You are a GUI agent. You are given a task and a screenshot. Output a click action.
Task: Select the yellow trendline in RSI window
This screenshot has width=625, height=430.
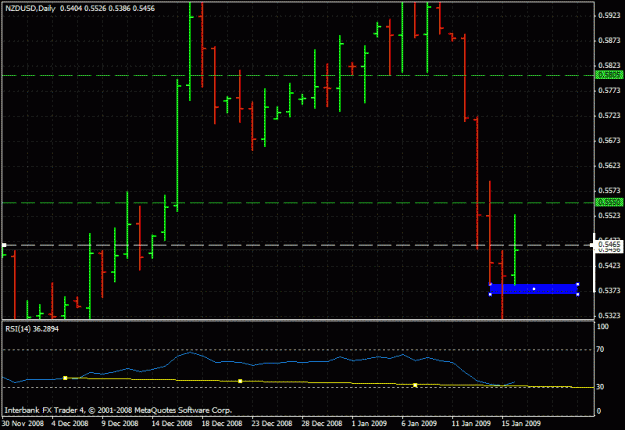tap(327, 383)
